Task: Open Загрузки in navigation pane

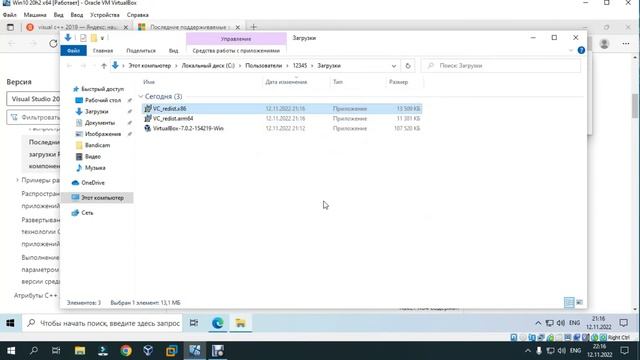Action: click(97, 111)
